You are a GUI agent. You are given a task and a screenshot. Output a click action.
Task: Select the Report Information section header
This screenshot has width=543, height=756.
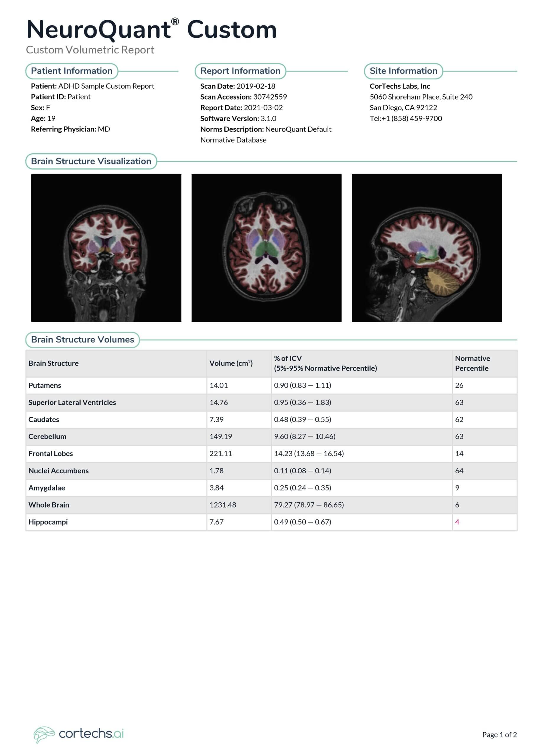click(240, 71)
